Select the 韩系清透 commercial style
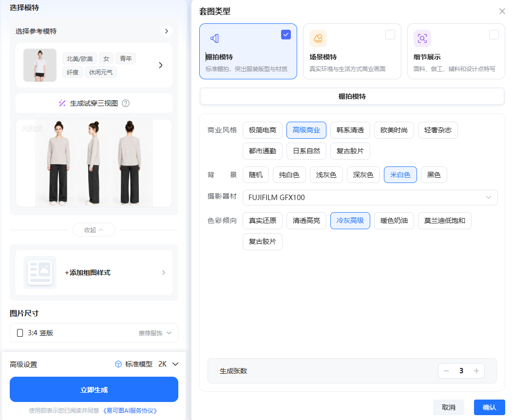 tap(350, 130)
